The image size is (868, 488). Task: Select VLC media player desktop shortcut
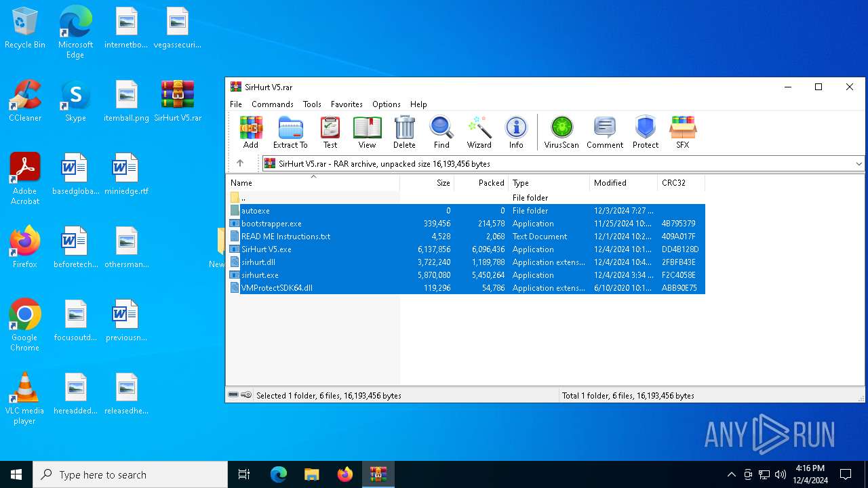tap(25, 398)
